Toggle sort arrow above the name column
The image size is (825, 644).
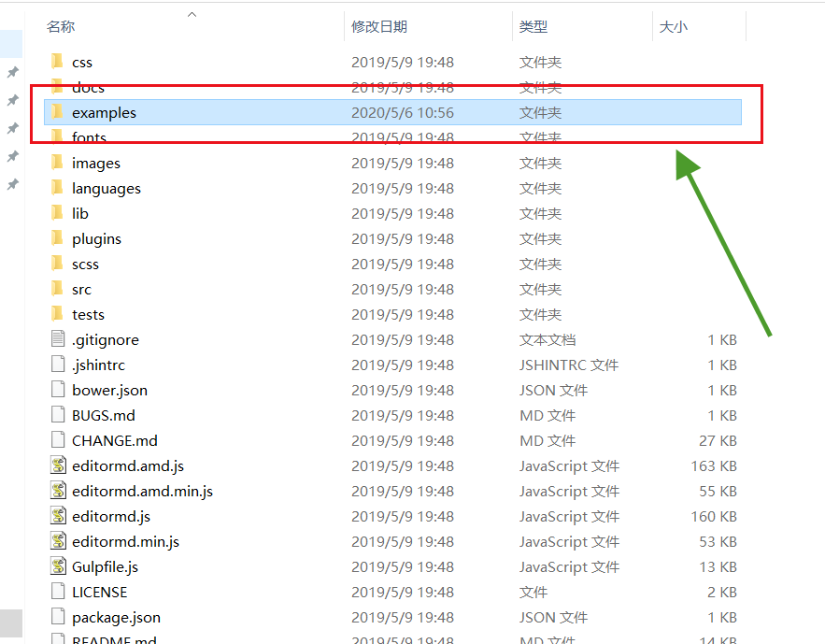click(x=192, y=14)
